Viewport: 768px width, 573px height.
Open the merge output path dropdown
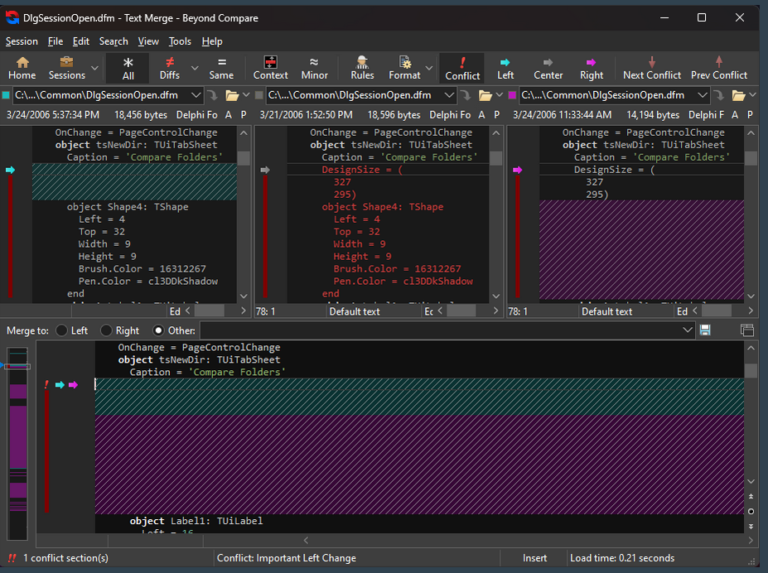coord(687,330)
